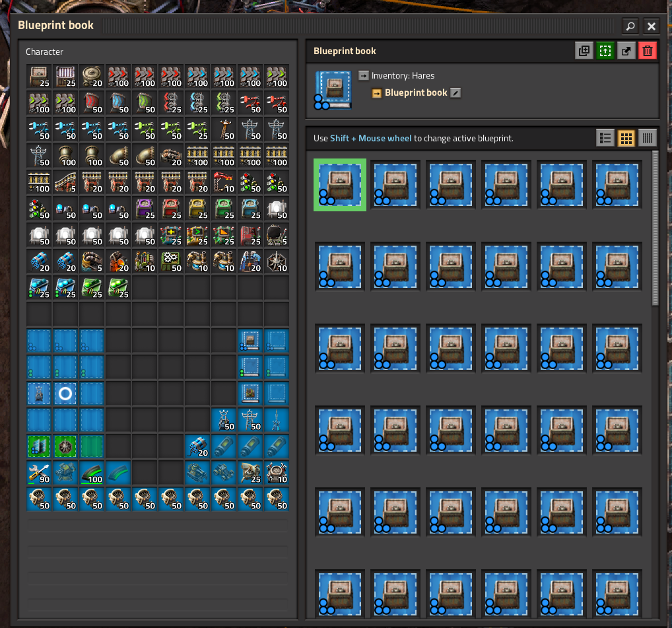Pick the blue splitter stack of 25
Viewport: 672px width, 628px height.
click(197, 103)
